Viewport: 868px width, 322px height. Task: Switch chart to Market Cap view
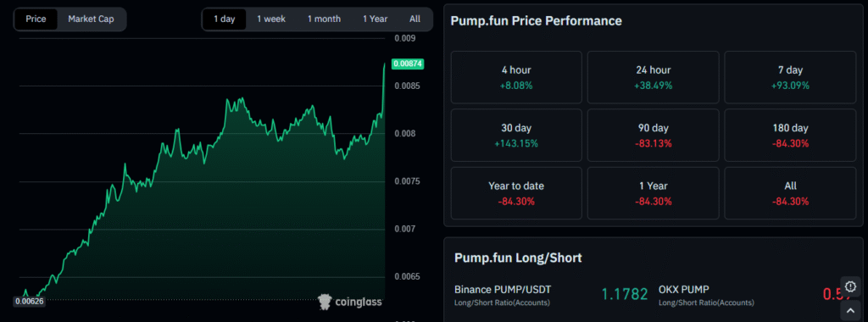pos(92,19)
